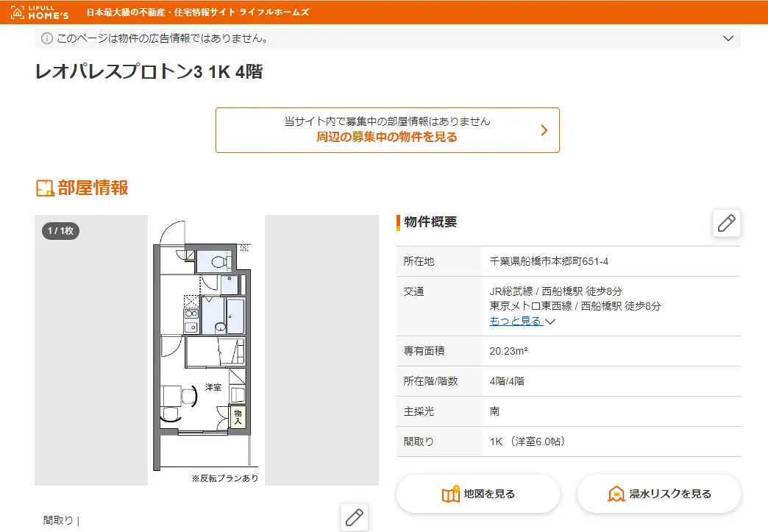768x532 pixels.
Task: Click the 1 / 1枚 image counter badge
Action: tap(60, 231)
